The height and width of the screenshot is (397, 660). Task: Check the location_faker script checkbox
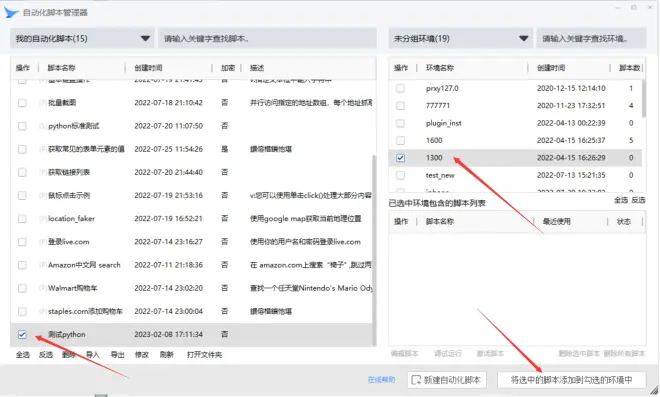pos(22,218)
